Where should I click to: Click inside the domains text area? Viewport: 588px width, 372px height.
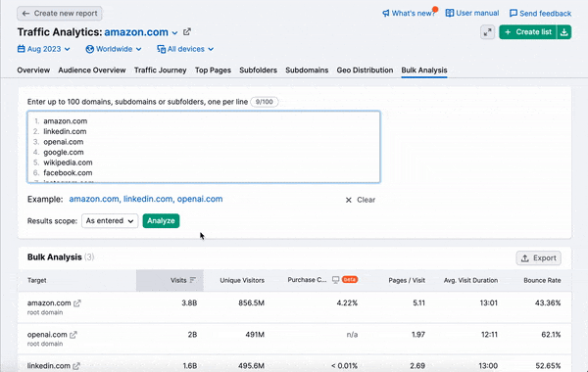pos(204,147)
